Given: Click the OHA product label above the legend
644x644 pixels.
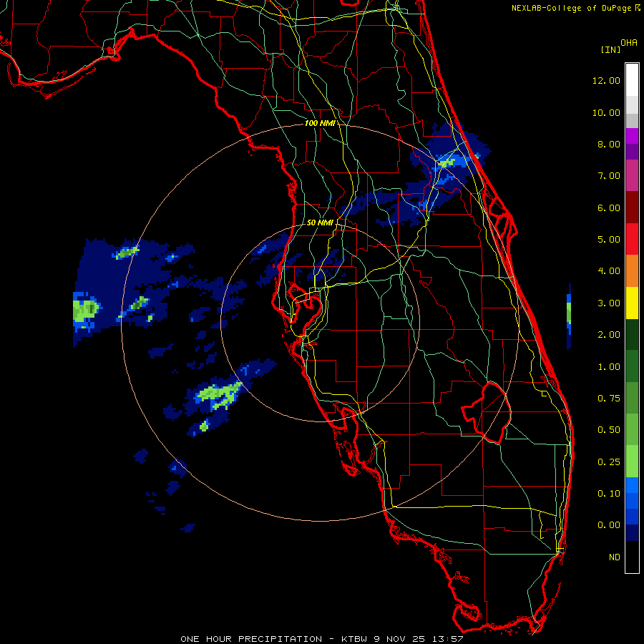Looking at the screenshot, I should (629, 42).
